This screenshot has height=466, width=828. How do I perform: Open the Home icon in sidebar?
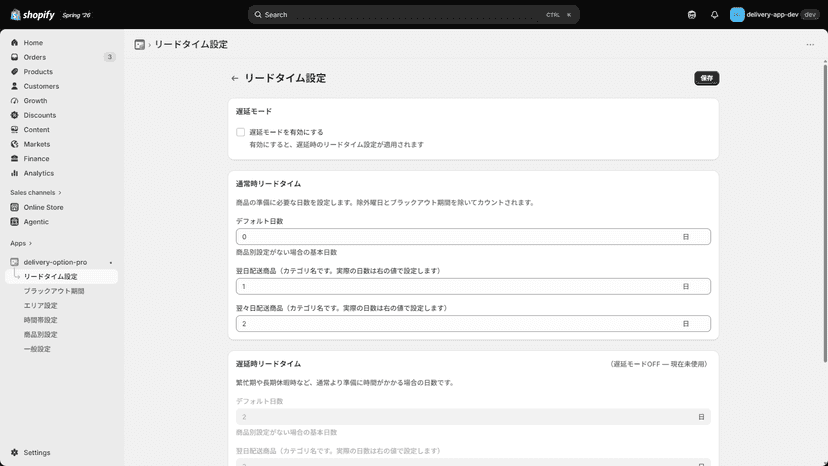click(14, 42)
